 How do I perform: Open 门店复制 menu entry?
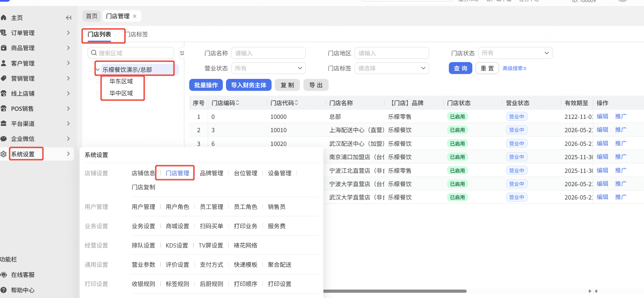(143, 187)
